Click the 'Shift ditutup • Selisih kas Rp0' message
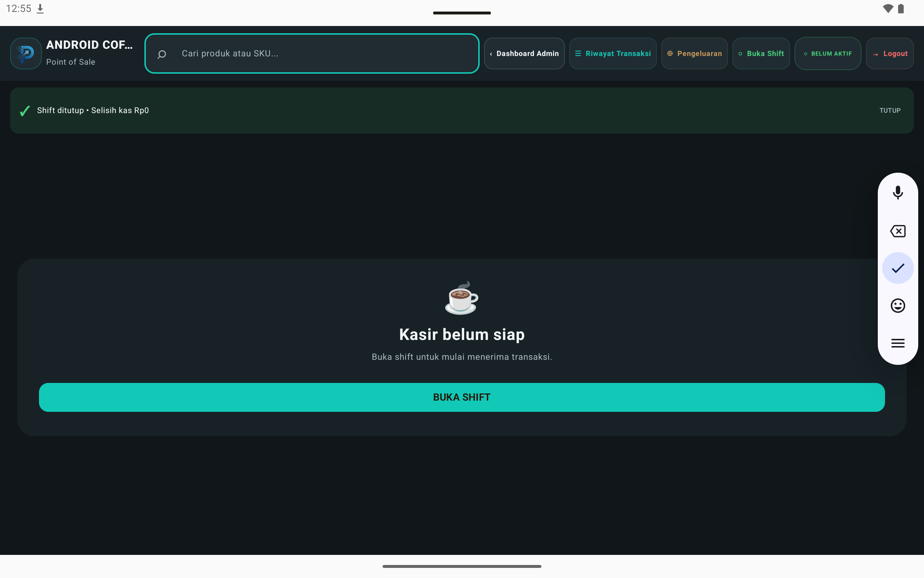The width and height of the screenshot is (924, 578). click(93, 111)
